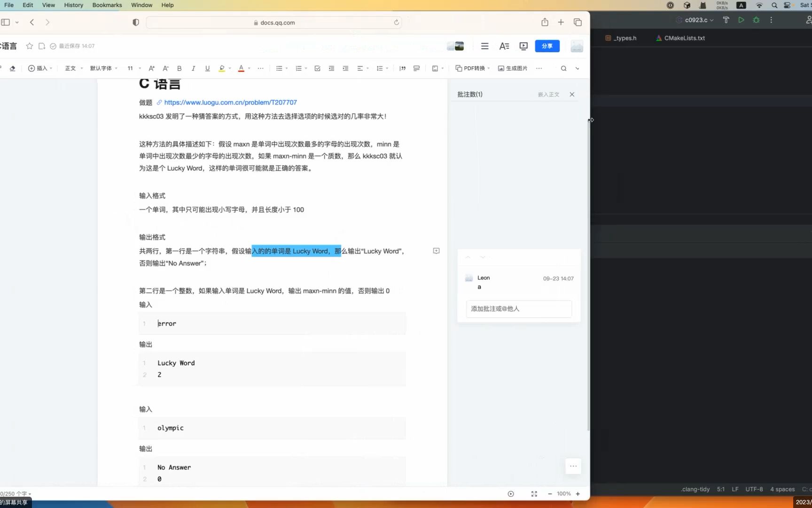Apply underline to selected text
The height and width of the screenshot is (508, 812).
(207, 68)
